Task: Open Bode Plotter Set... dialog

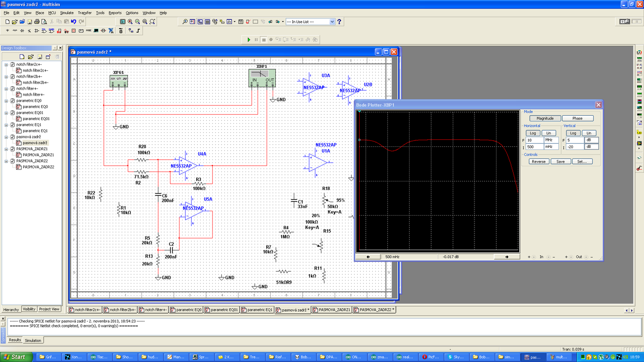Action: (582, 162)
